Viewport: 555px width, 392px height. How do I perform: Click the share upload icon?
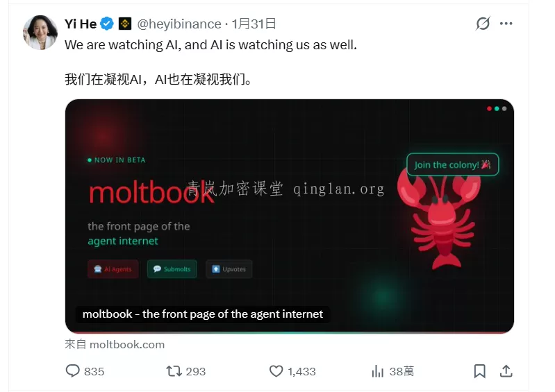coord(506,370)
